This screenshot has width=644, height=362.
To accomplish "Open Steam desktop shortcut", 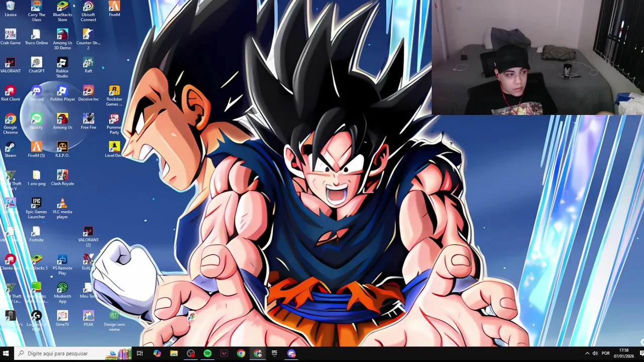I will click(10, 150).
